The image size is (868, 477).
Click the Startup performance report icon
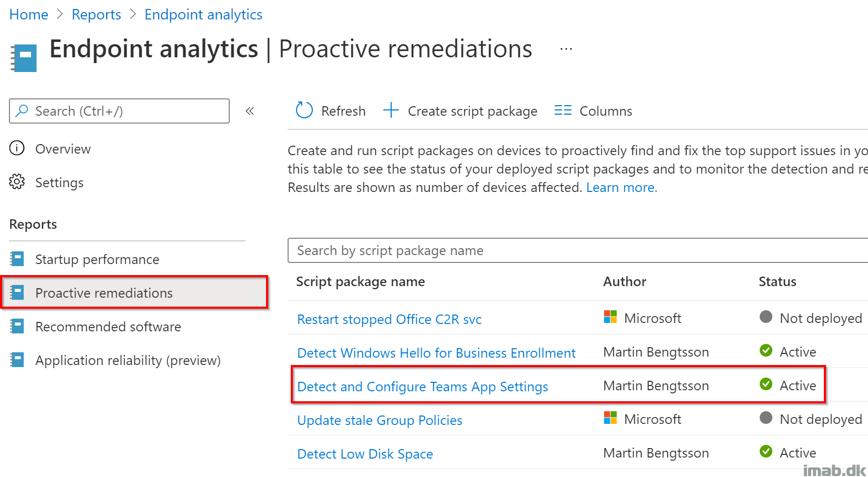(17, 259)
